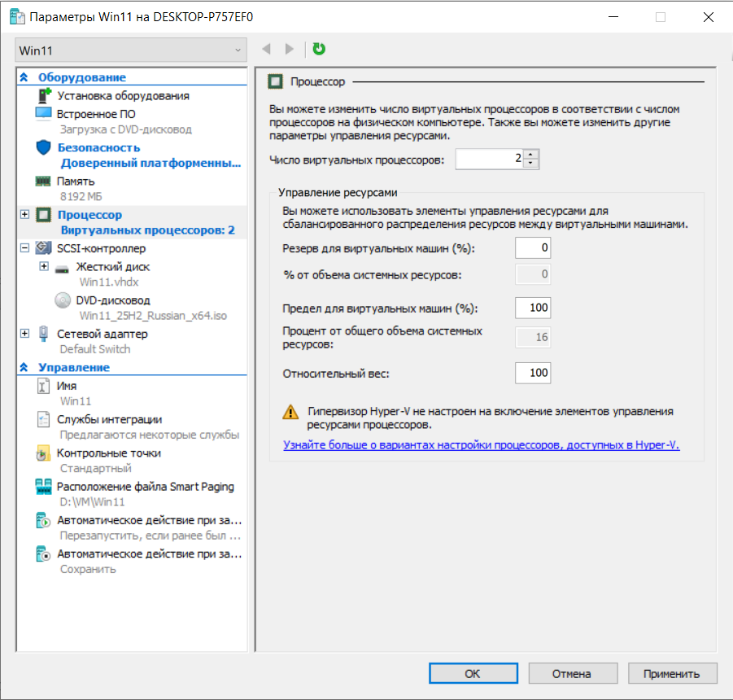Click the forward navigation arrow
Viewport: 733px width, 700px height.
coord(290,49)
